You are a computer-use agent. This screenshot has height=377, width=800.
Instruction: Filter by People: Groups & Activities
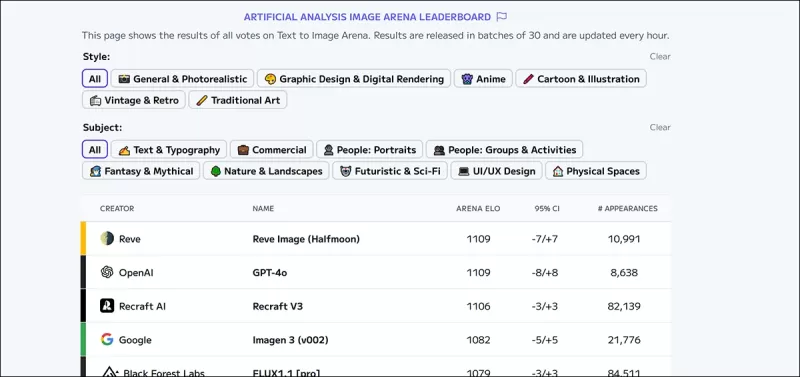[x=504, y=150]
